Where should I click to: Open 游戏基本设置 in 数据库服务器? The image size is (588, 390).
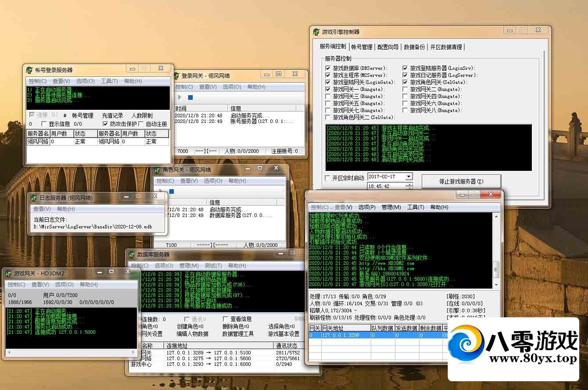(x=284, y=334)
